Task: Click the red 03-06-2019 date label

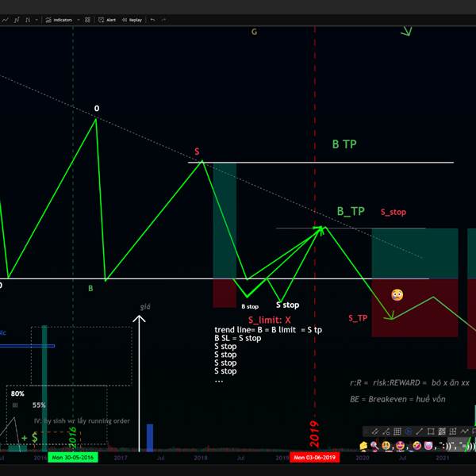Action: 314,458
